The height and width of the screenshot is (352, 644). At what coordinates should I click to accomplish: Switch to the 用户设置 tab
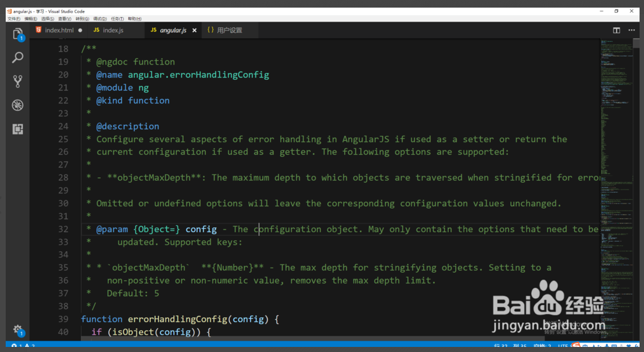tap(229, 30)
